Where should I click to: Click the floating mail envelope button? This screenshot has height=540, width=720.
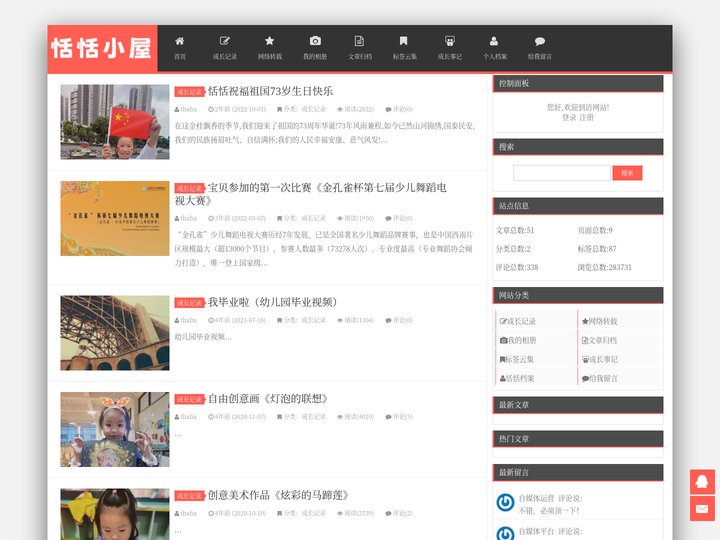click(x=702, y=509)
